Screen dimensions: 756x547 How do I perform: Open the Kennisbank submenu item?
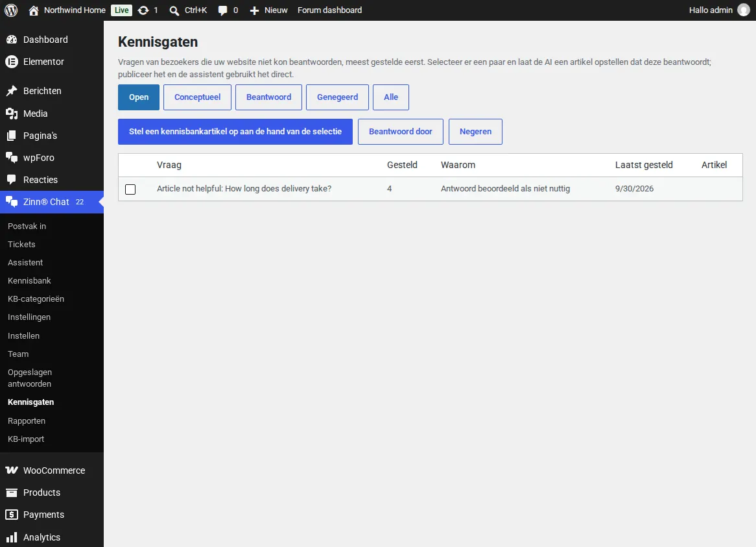tap(29, 281)
